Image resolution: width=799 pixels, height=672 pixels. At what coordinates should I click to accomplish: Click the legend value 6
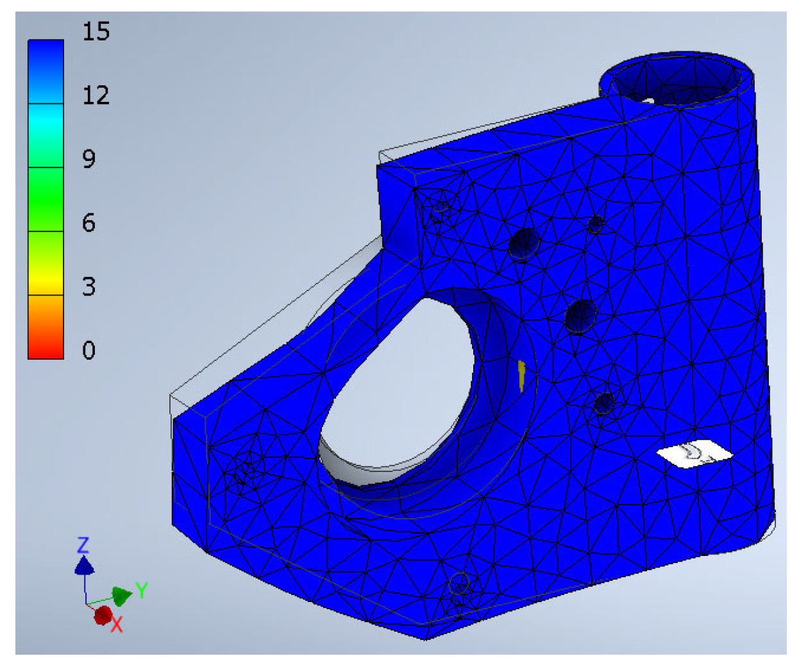(89, 223)
